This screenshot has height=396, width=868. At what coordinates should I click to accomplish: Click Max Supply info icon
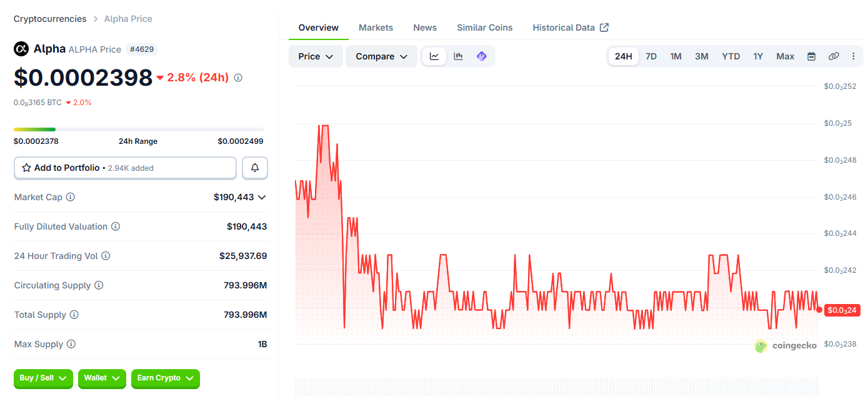71,344
